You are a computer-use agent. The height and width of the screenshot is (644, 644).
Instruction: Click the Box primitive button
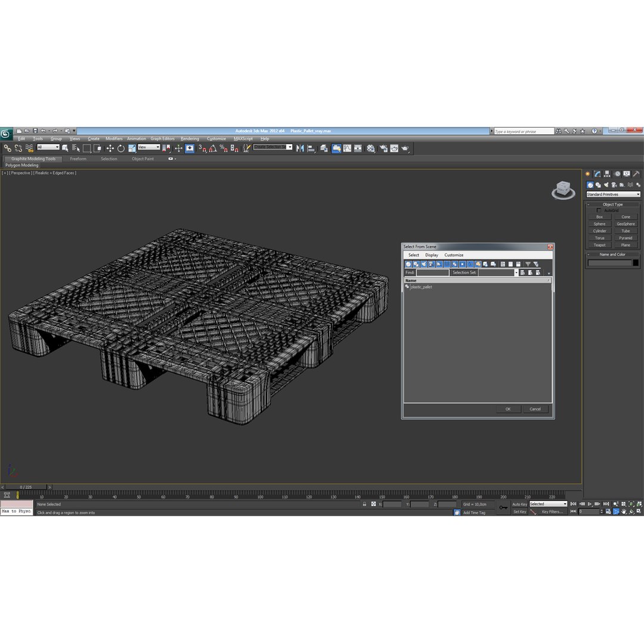click(x=599, y=217)
